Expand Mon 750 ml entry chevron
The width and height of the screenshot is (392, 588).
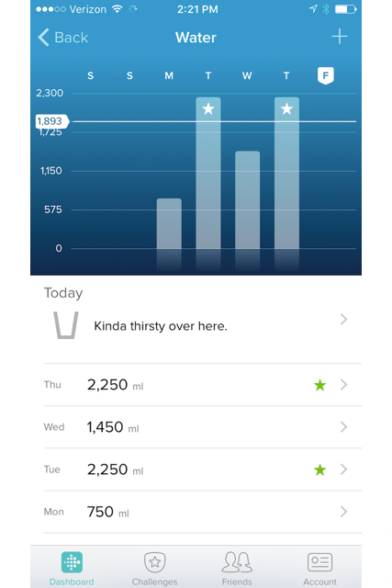(343, 512)
